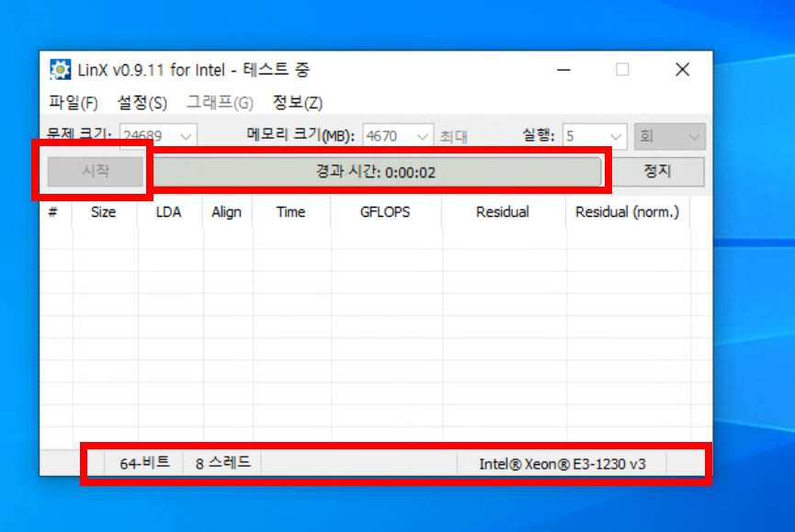The image size is (795, 532).
Task: Click the 경과 시간 progress bar
Action: pyautogui.click(x=376, y=172)
